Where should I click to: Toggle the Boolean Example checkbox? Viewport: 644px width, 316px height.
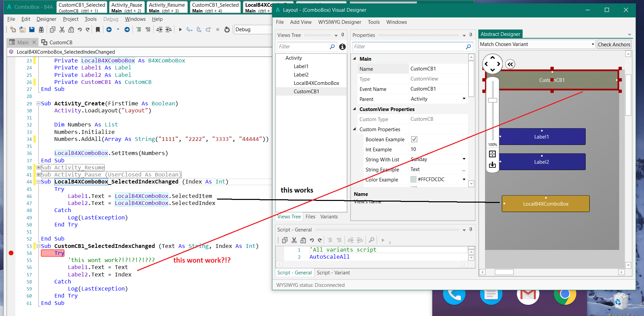414,139
